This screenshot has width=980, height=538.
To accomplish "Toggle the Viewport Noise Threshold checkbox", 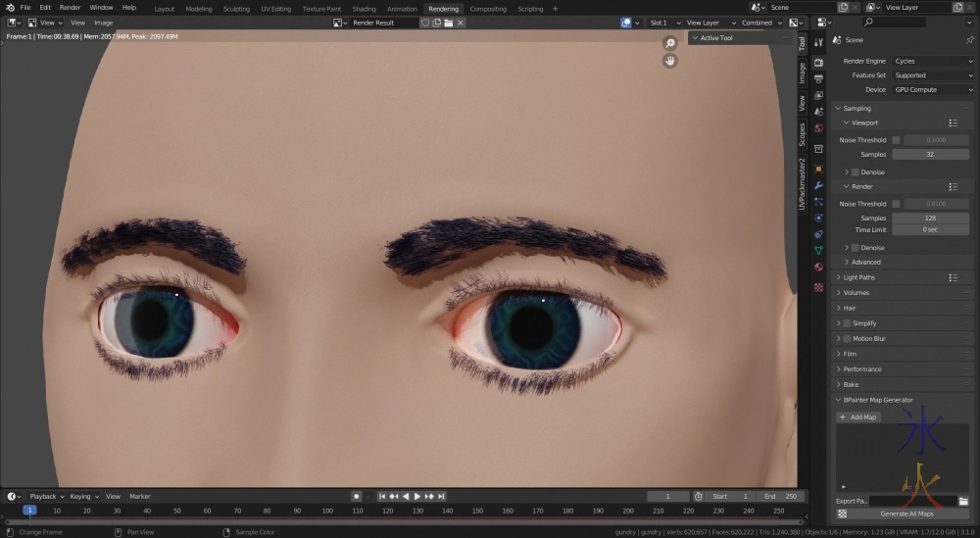I will [x=896, y=140].
